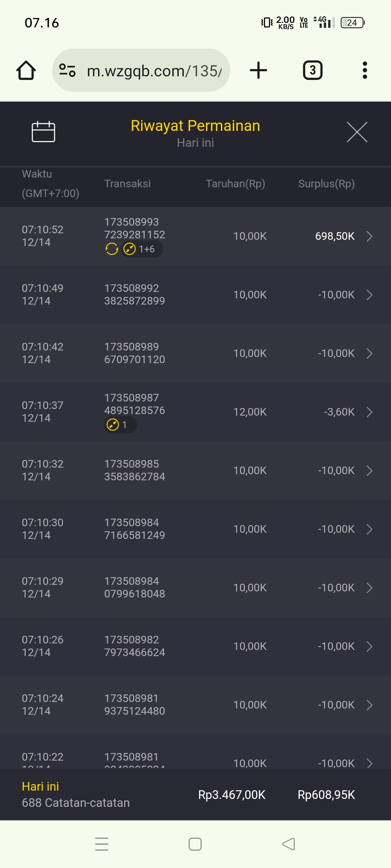Open a new browser tab
The image size is (391, 868).
click(258, 70)
